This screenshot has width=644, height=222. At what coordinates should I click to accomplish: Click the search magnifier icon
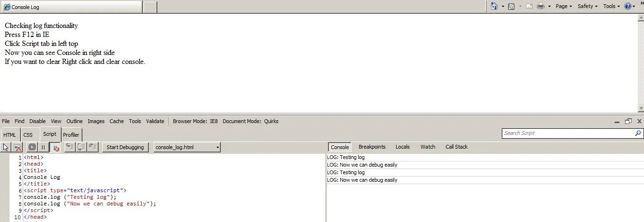(638, 133)
